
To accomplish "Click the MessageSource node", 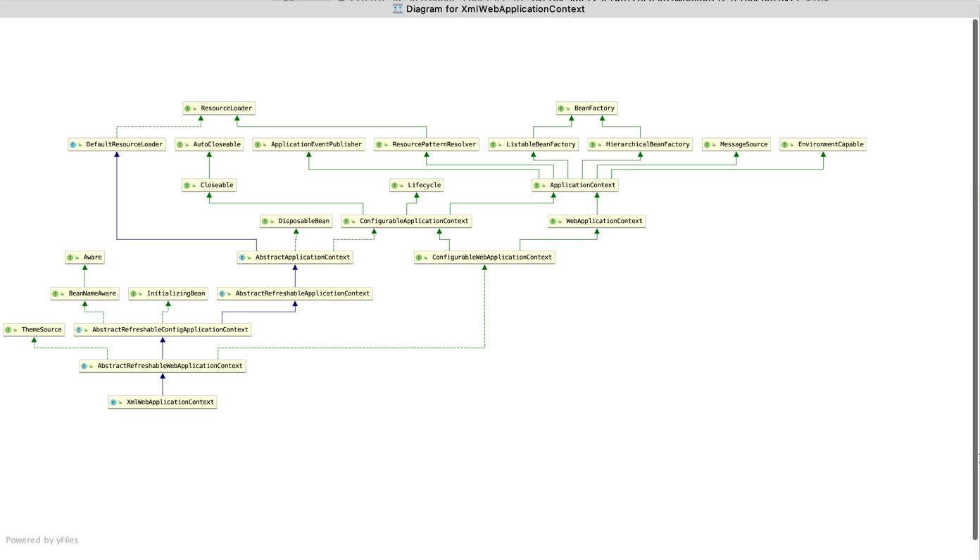I will coord(736,144).
